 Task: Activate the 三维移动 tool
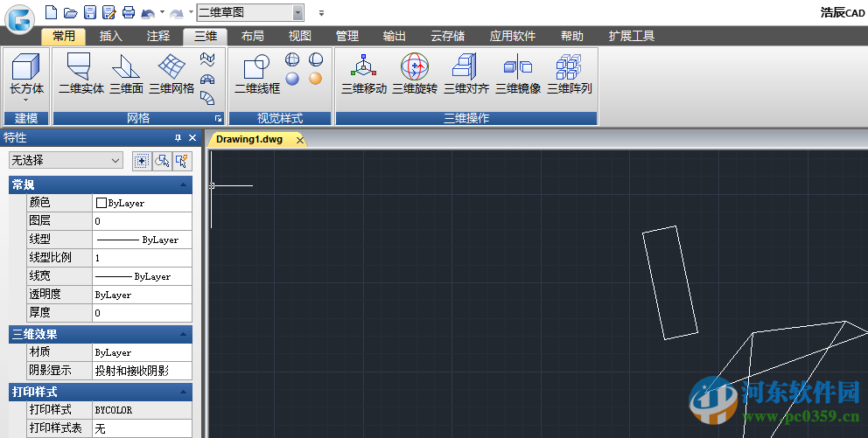pyautogui.click(x=364, y=73)
